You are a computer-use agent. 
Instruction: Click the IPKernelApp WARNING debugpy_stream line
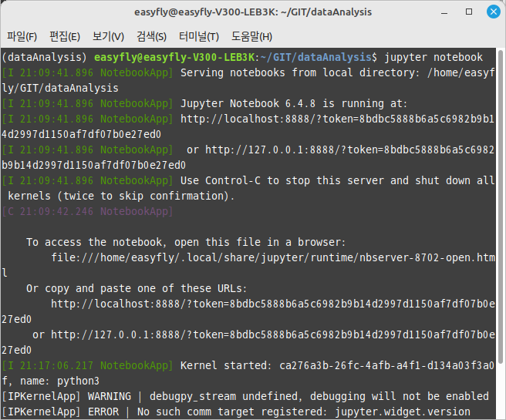point(245,396)
